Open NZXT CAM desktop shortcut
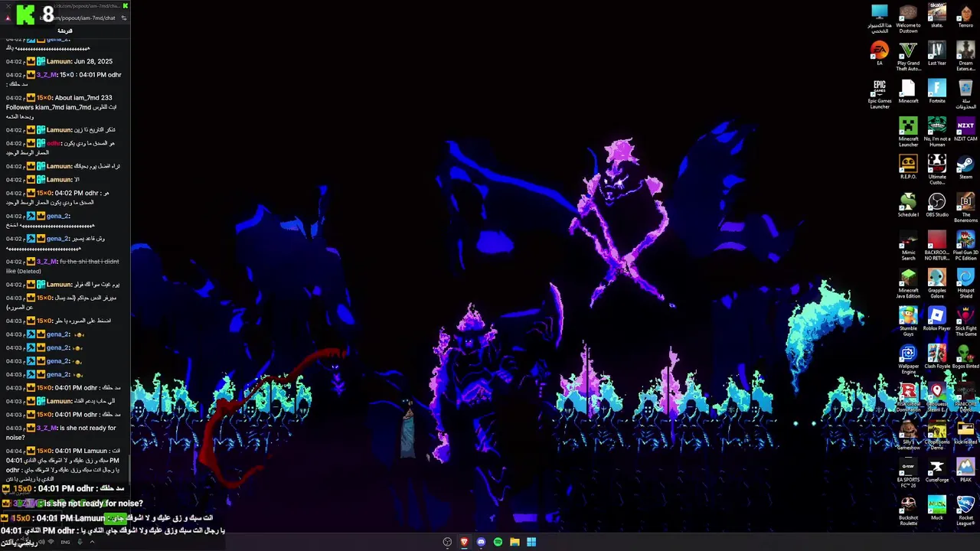The height and width of the screenshot is (551, 980). click(x=965, y=129)
